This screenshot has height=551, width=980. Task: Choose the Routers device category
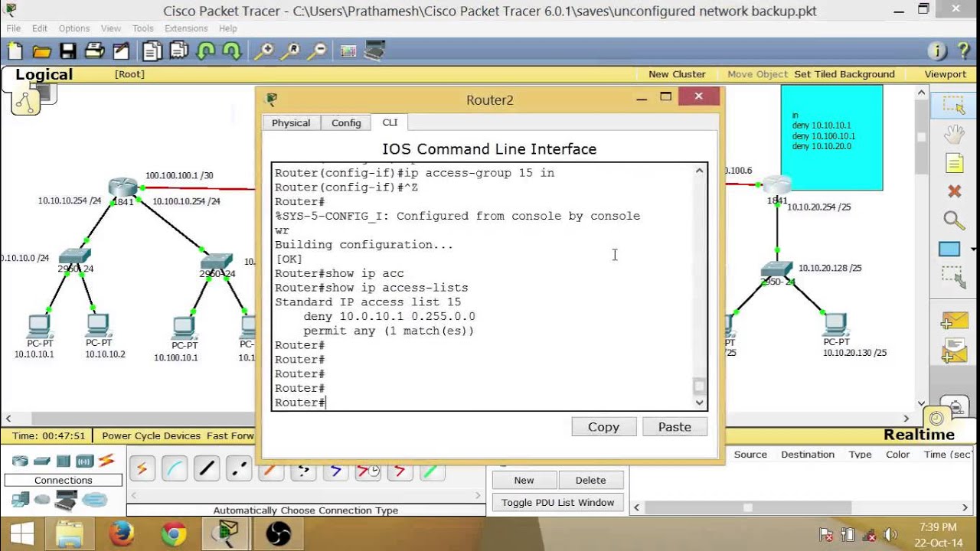click(20, 461)
